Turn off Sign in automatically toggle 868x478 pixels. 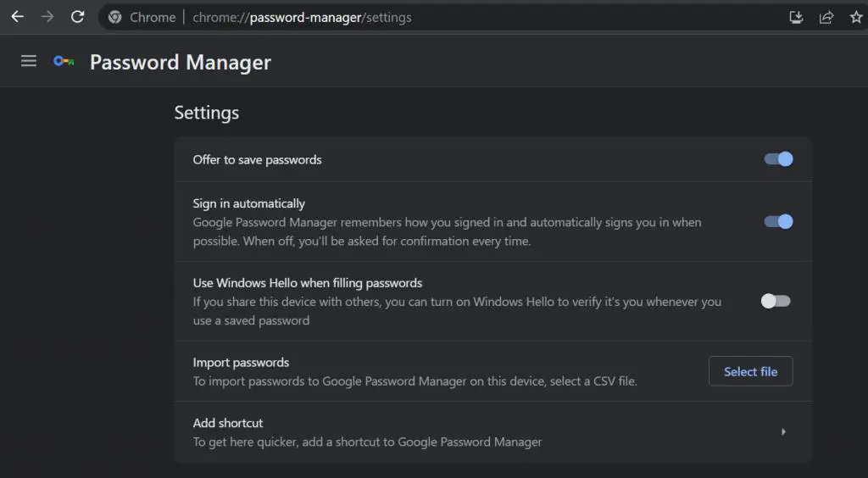coord(778,222)
